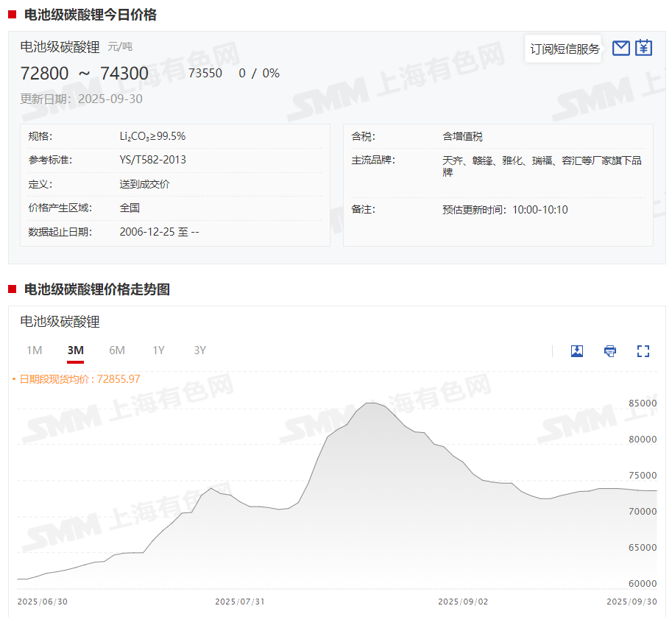Click the 订阅短信服务 button
This screenshot has height=617, width=672.
point(565,49)
